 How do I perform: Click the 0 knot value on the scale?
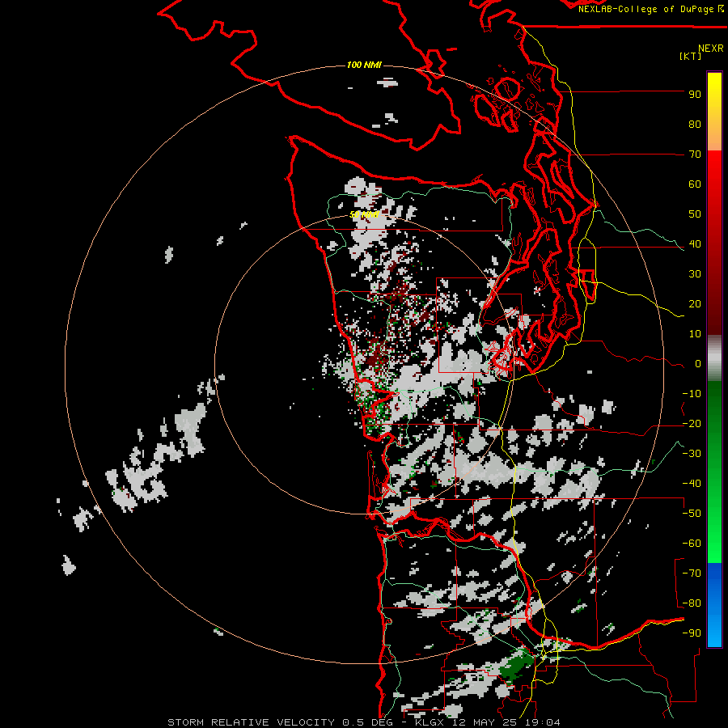point(698,364)
